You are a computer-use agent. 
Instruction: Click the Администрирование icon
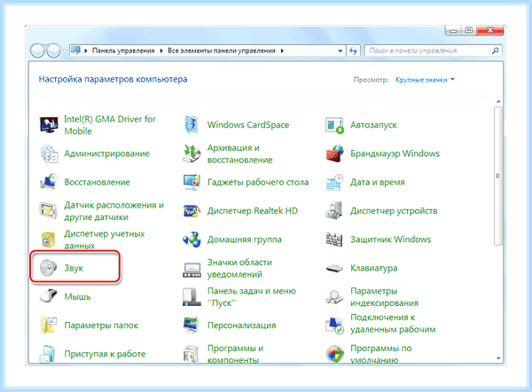coord(49,153)
